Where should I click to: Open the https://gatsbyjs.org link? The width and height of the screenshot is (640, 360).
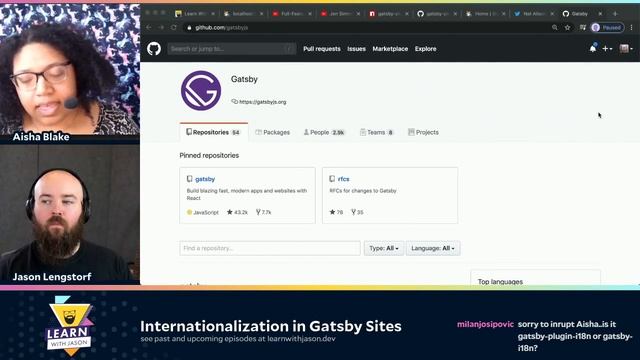point(262,102)
